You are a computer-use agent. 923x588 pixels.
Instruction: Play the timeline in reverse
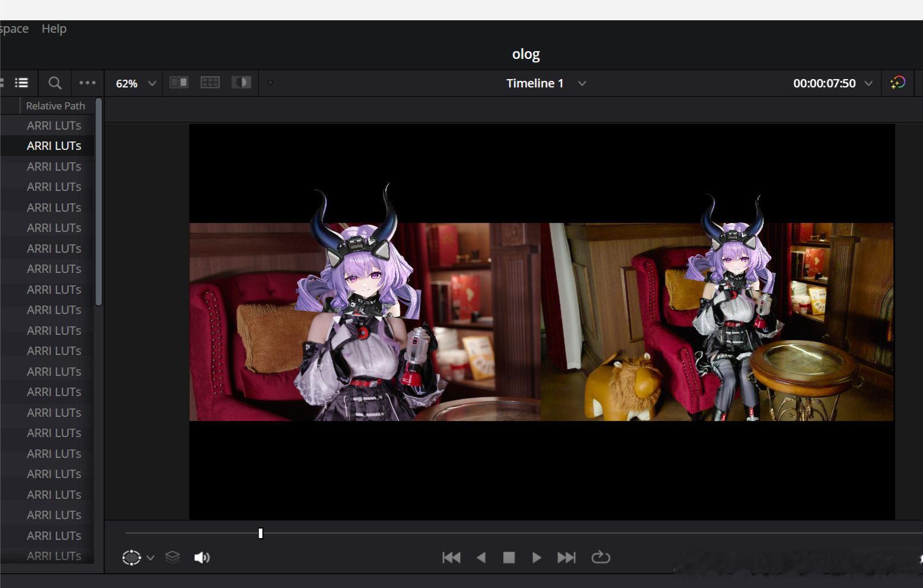coord(481,557)
